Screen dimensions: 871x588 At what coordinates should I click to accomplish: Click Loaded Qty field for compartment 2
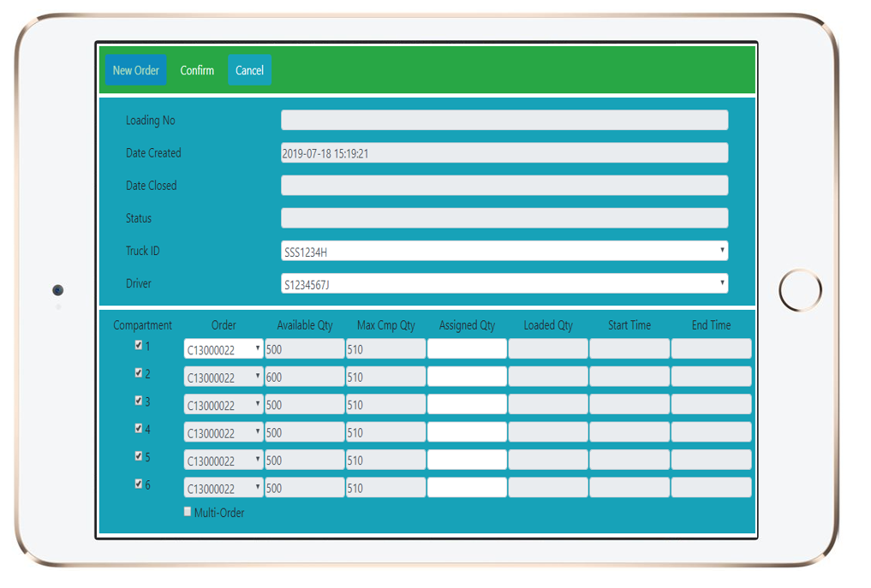pos(548,377)
